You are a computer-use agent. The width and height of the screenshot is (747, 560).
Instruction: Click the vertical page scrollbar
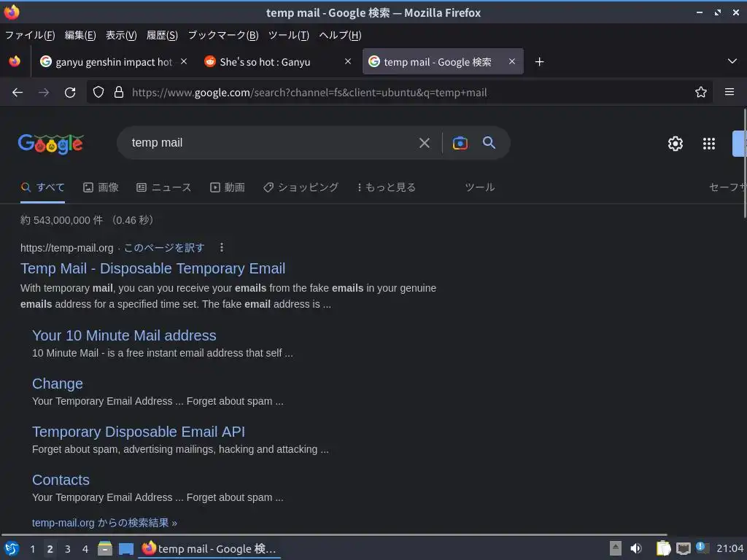click(x=745, y=162)
